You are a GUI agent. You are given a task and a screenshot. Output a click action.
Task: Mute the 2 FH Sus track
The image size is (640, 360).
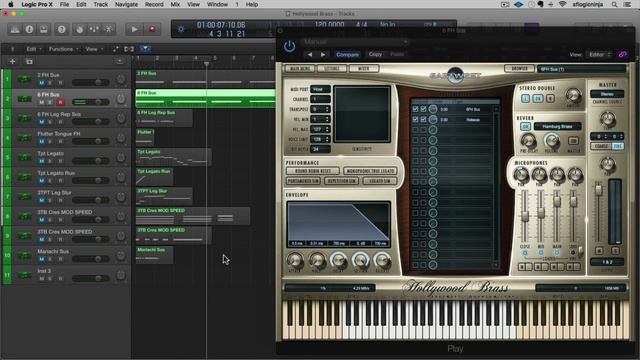(42, 83)
